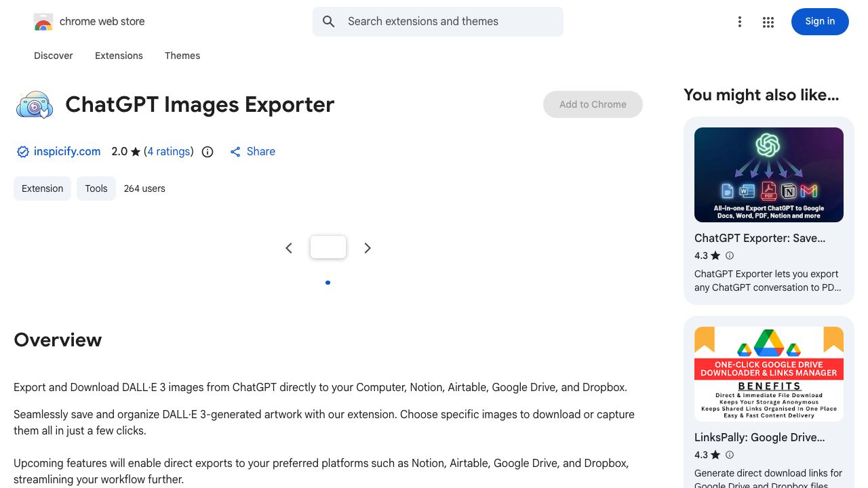Click the Tools category chip
Viewport: 868px width, 488px height.
96,188
